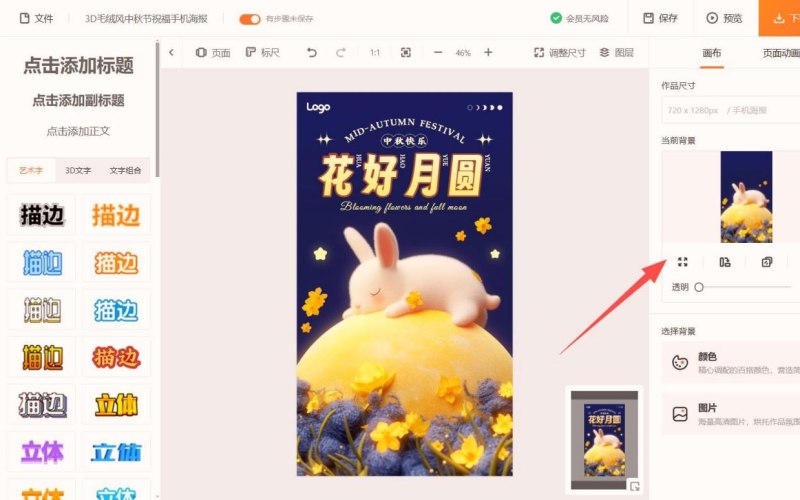Toggle the 标尺 ruler tool
The image size is (800, 500).
[263, 52]
